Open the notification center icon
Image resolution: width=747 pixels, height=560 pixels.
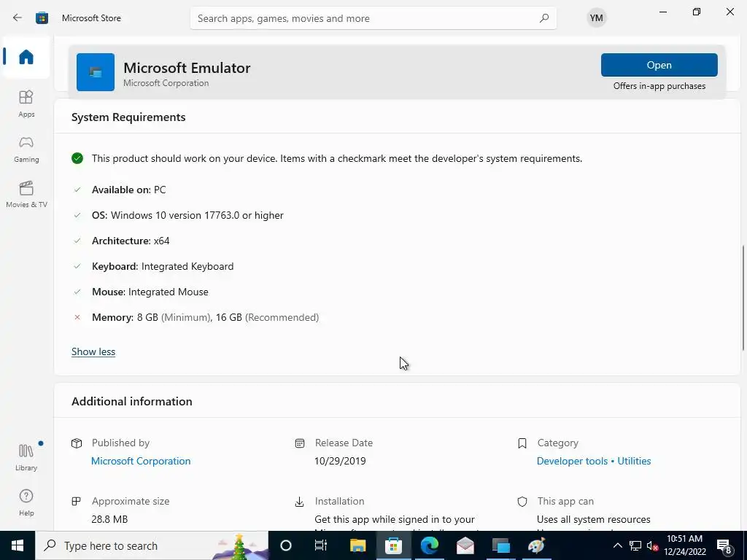click(x=724, y=545)
